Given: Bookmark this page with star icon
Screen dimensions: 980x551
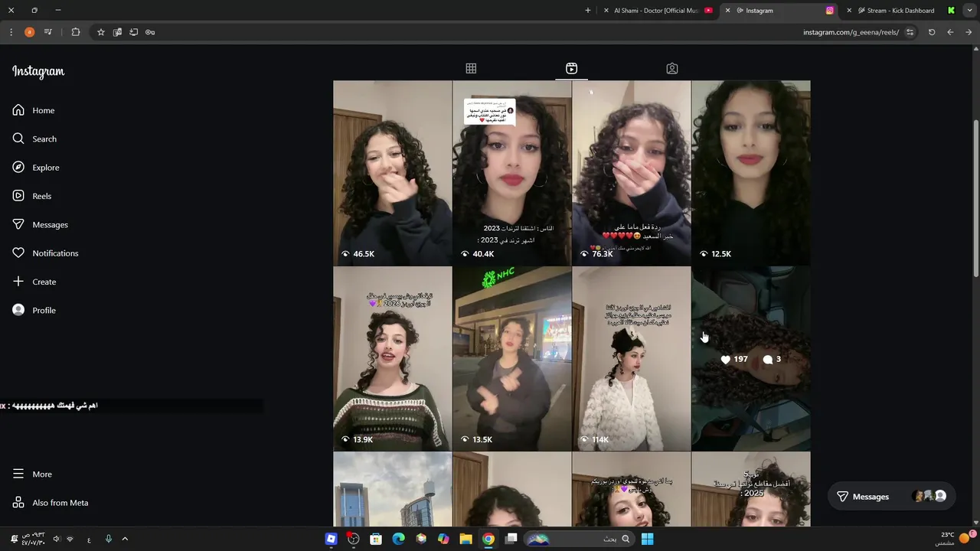Looking at the screenshot, I should (x=100, y=32).
